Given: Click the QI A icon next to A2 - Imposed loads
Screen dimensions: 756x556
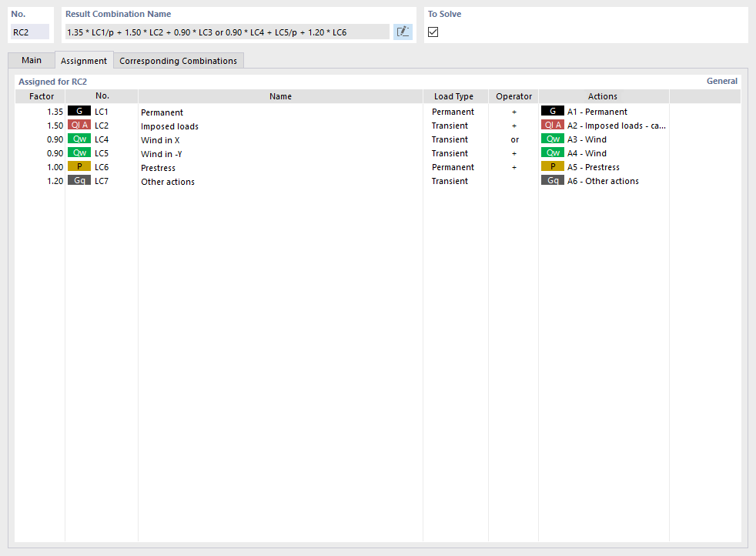Looking at the screenshot, I should (x=552, y=125).
